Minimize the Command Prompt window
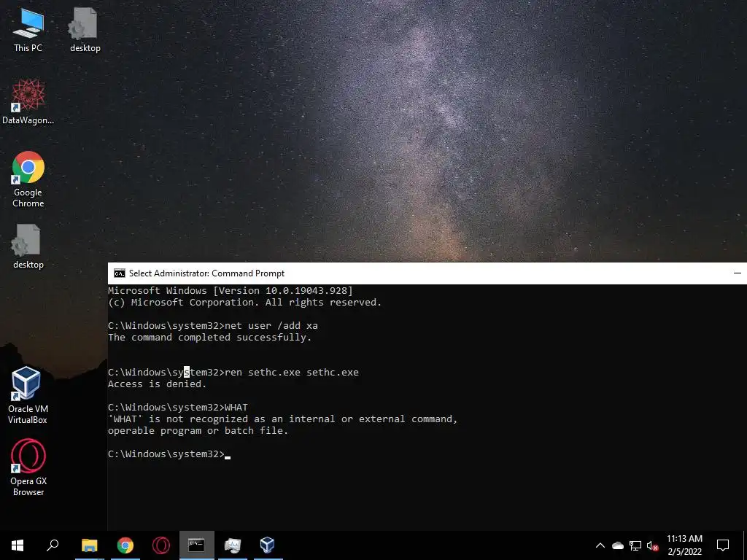This screenshot has width=747, height=560. click(738, 273)
